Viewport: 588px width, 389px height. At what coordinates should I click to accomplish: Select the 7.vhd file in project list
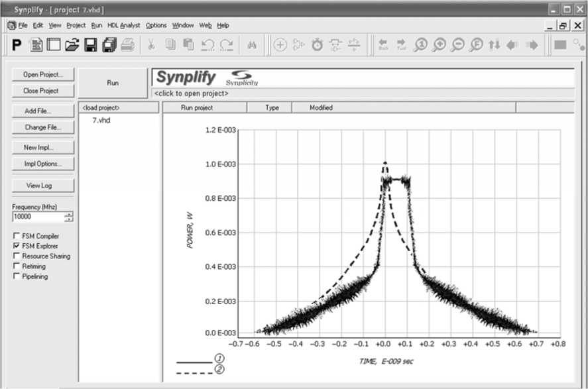pos(101,120)
